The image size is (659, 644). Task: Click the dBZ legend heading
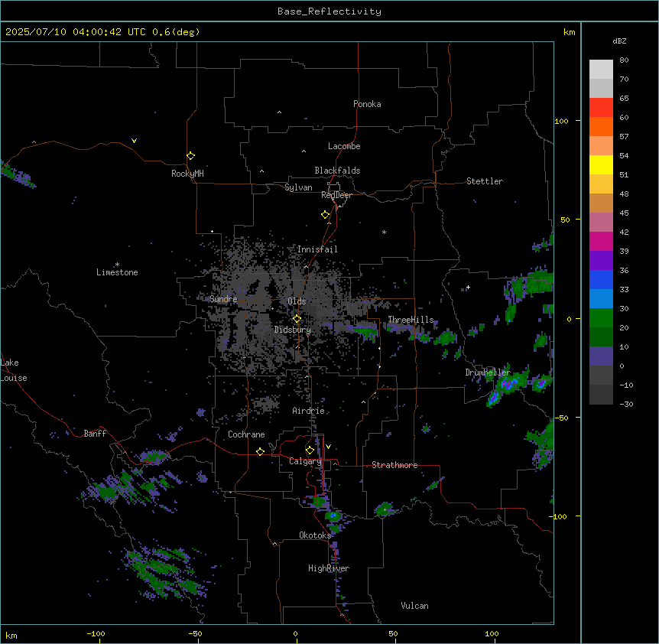[619, 41]
